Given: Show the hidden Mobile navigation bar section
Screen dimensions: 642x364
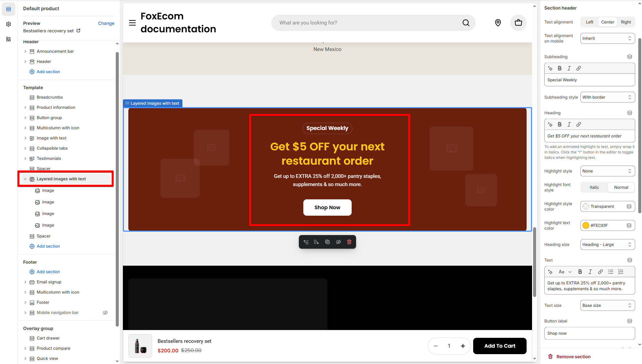Looking at the screenshot, I should (105, 313).
